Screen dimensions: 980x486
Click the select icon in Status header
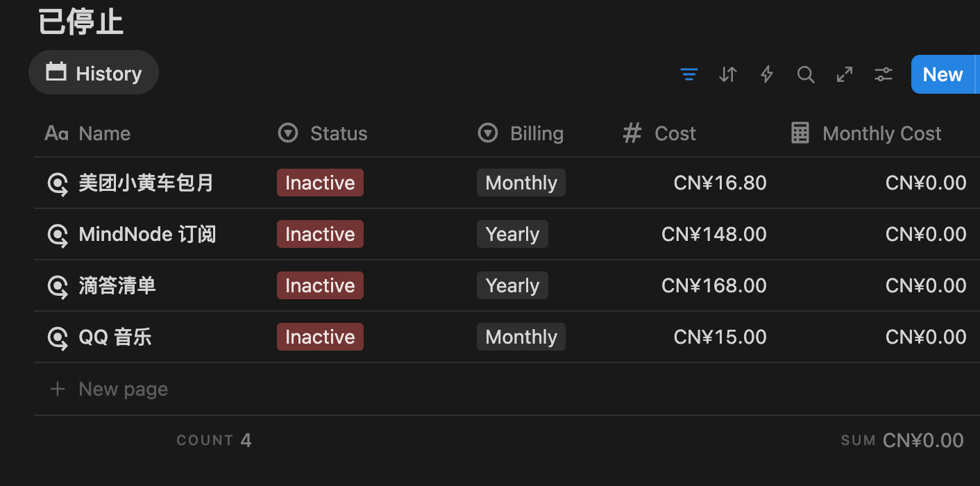click(288, 133)
